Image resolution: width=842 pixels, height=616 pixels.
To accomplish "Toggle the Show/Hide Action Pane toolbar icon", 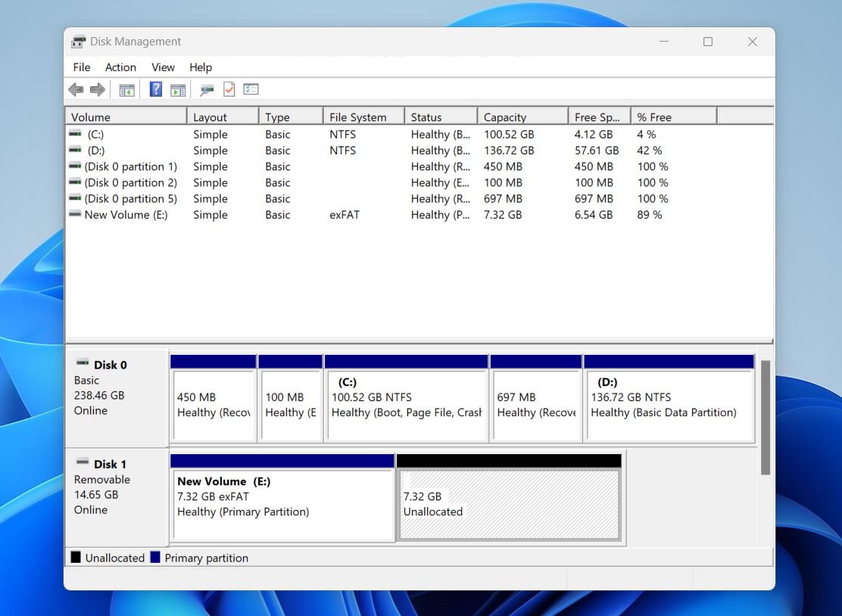I will click(178, 89).
